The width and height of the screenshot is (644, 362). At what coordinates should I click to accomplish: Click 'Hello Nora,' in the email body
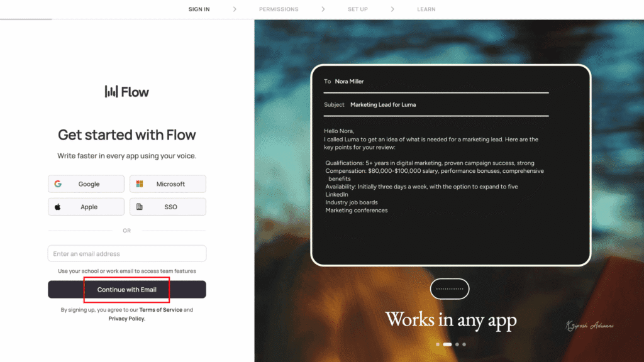(x=339, y=131)
